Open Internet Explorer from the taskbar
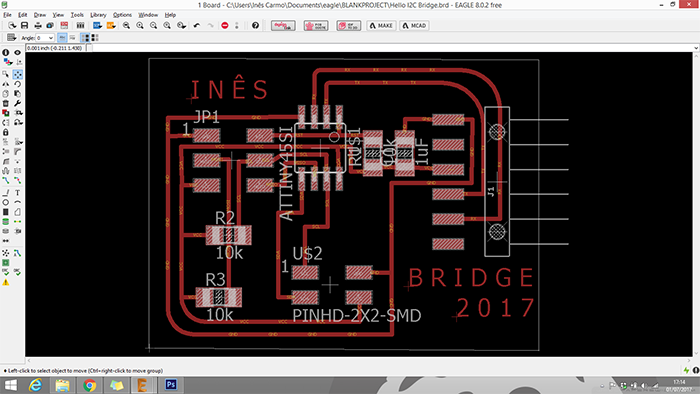 click(x=36, y=385)
